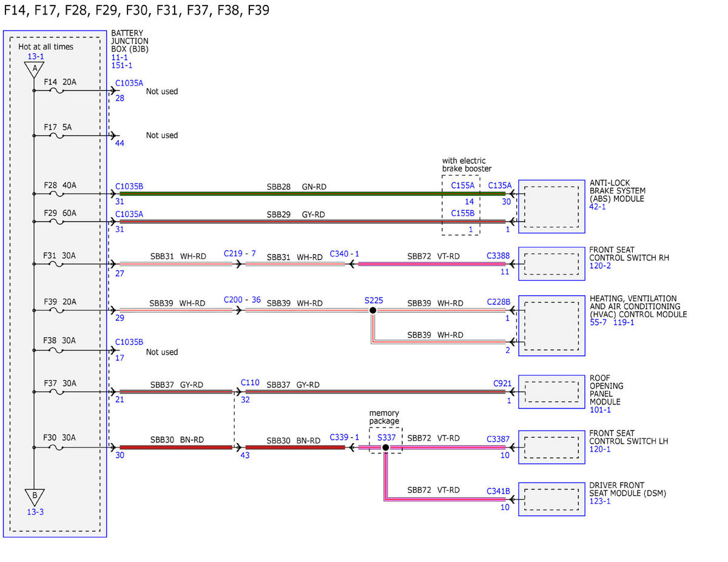This screenshot has width=728, height=562.
Task: Click connector label C155A
Action: coord(463,186)
